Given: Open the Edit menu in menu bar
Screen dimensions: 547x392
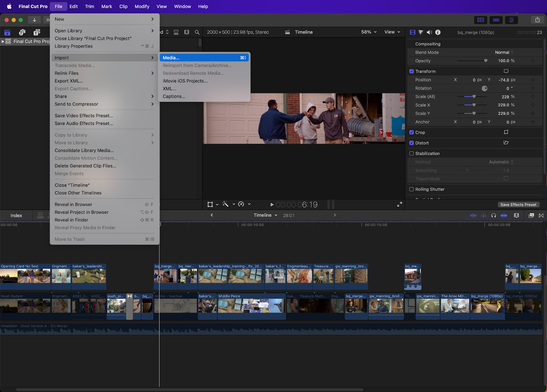Looking at the screenshot, I should 74,6.
